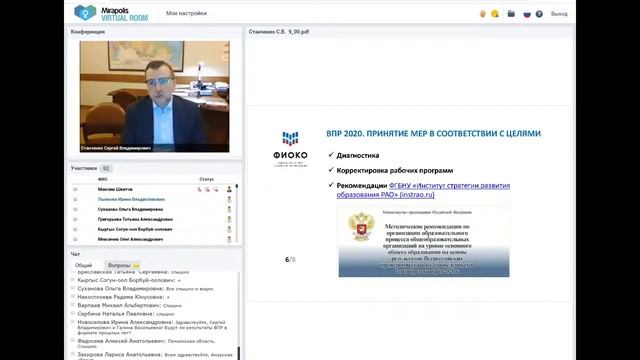Click the chat scrollbar thumb
Viewport: 640px width, 360px height.
[x=239, y=353]
